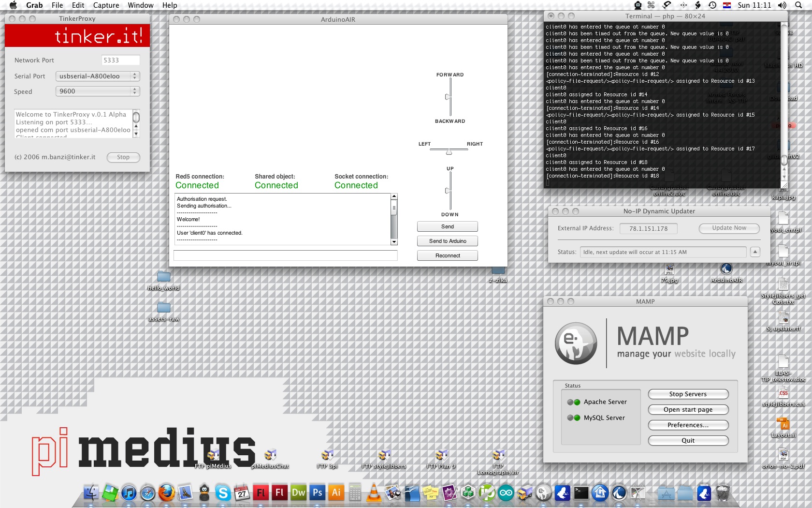Click the ArduinoAIR message input field
The width and height of the screenshot is (812, 508).
[x=286, y=255]
